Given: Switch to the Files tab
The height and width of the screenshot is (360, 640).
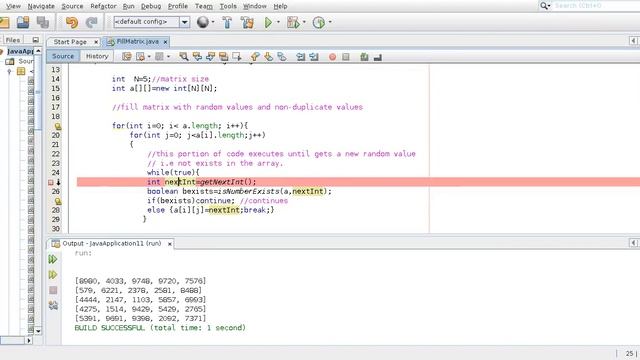Looking at the screenshot, I should pyautogui.click(x=13, y=40).
